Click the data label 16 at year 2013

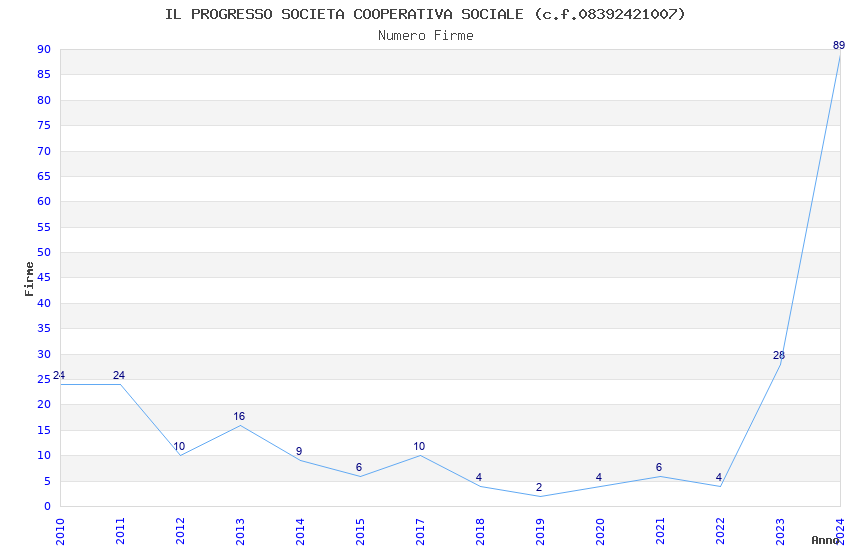coord(239,416)
